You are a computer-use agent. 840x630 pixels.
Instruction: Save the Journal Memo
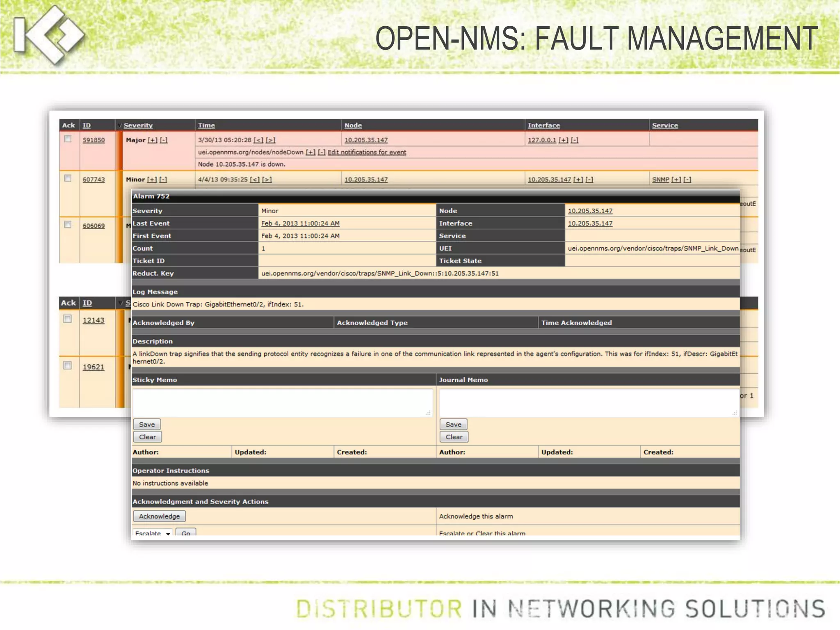pos(453,425)
